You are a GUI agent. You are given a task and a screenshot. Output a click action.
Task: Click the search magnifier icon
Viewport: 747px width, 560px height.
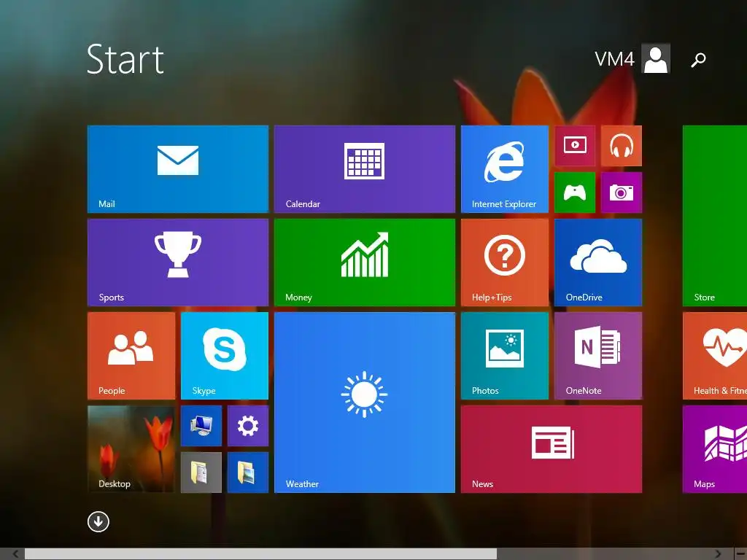click(698, 60)
